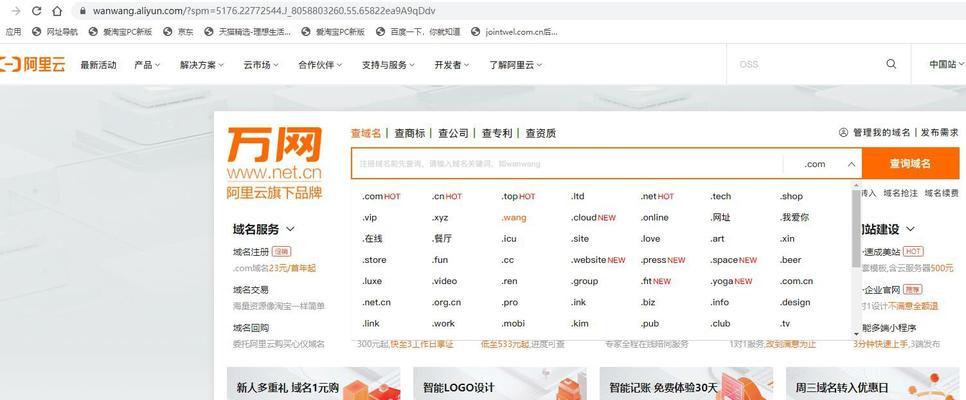966x400 pixels.
Task: Click the 查询域名 button
Action: click(911, 164)
